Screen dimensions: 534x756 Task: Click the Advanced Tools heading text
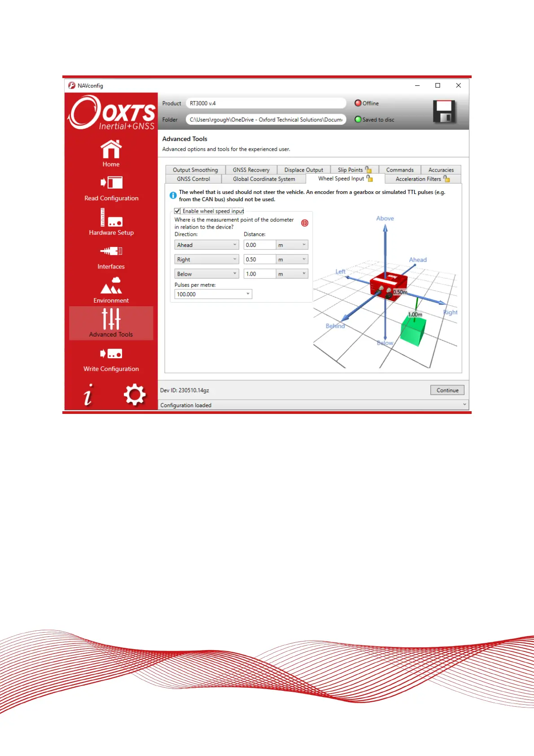[x=185, y=139]
